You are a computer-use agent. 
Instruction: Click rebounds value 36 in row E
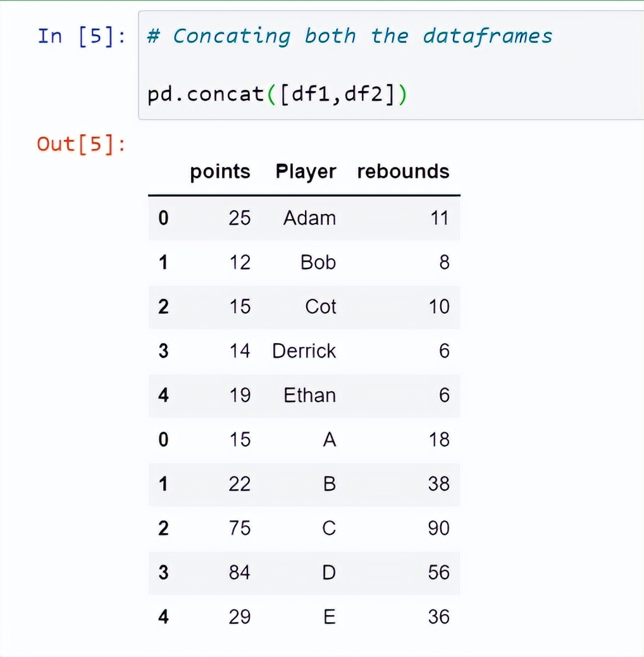coord(438,617)
